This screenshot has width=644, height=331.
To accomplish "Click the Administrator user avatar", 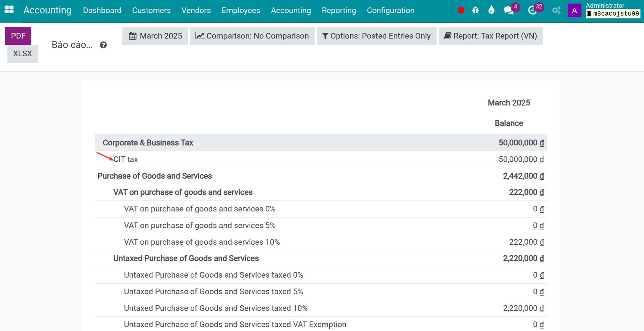I will point(574,10).
